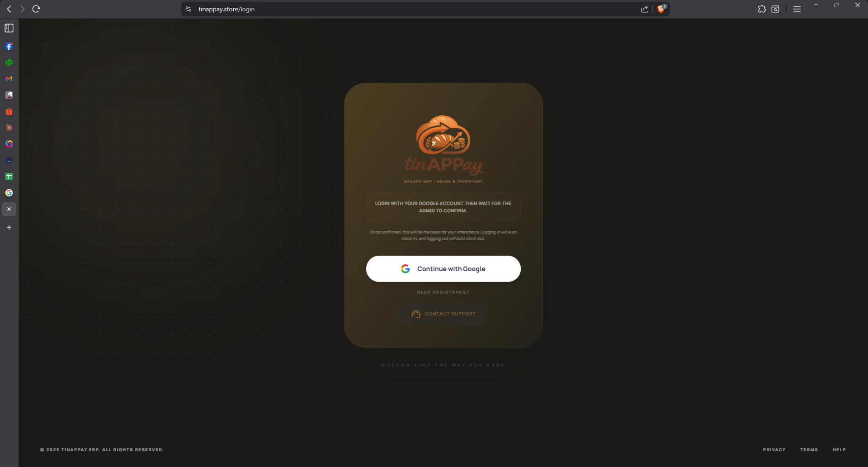Add a new tab with plus icon

click(9, 228)
